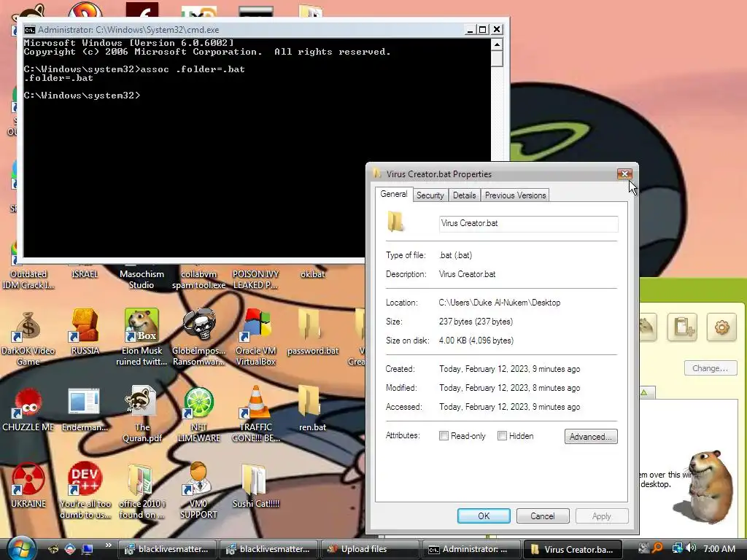Image resolution: width=747 pixels, height=560 pixels.
Task: Expand the quick launch overflow chevron
Action: click(109, 545)
